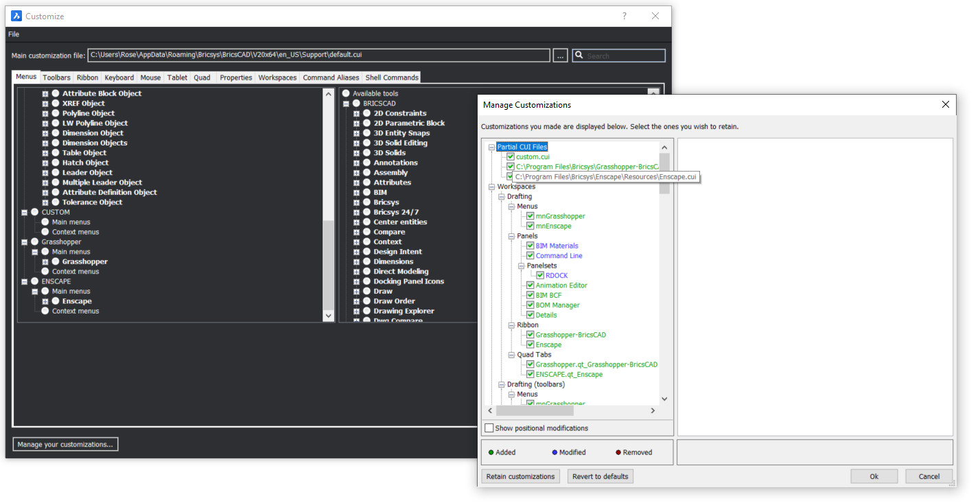Screen dimensions: 980x503
Task: Collapse the Drafting workspace node
Action: click(x=501, y=197)
